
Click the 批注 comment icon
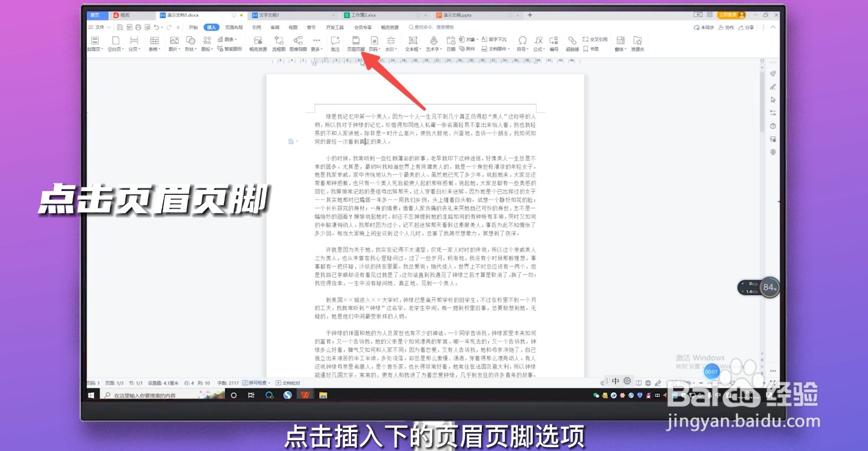pos(335,44)
